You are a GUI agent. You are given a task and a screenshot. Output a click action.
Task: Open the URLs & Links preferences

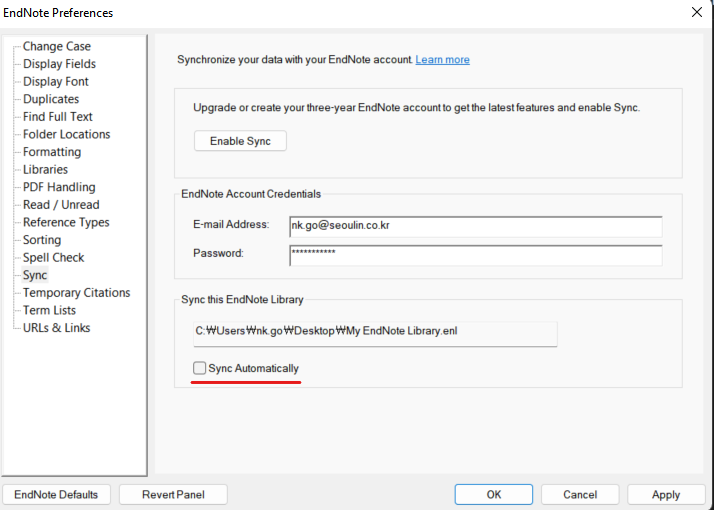[x=56, y=328]
